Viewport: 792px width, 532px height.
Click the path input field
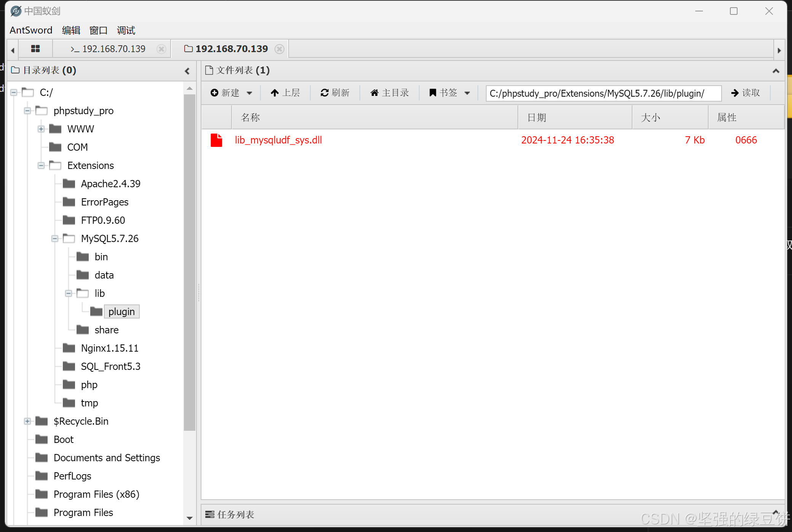click(x=603, y=93)
